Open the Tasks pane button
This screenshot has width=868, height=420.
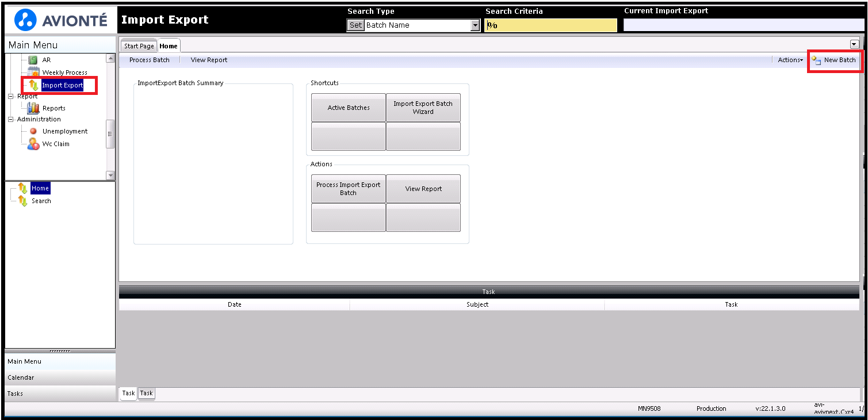pyautogui.click(x=60, y=394)
